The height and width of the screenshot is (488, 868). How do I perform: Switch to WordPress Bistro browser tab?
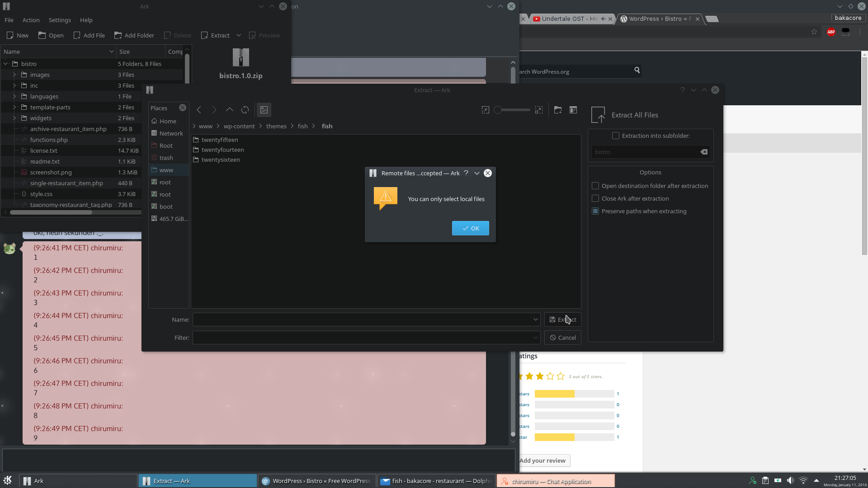pyautogui.click(x=660, y=19)
